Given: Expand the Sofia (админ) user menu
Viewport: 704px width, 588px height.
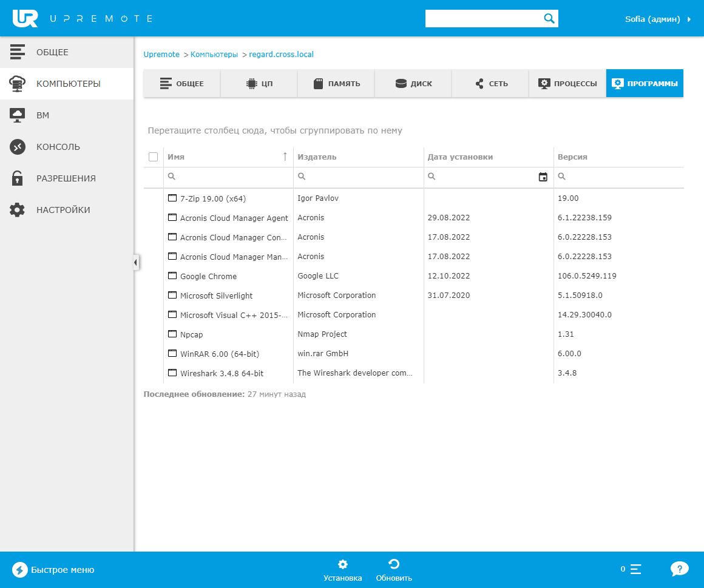Looking at the screenshot, I should coord(658,19).
